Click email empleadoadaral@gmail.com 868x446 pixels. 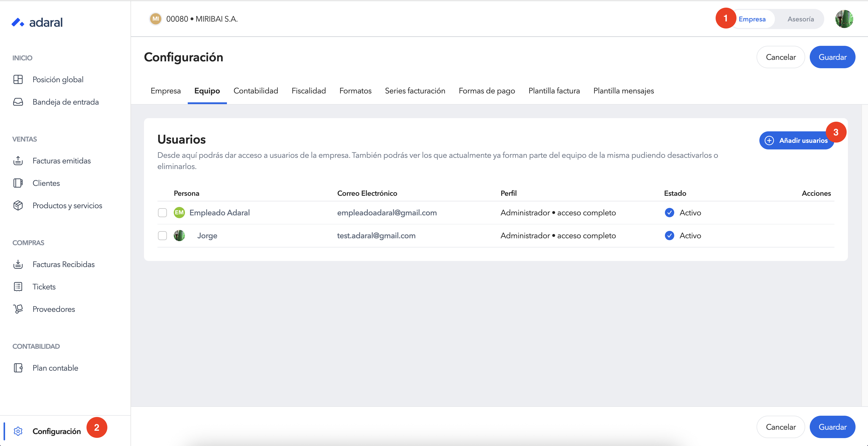[387, 212]
